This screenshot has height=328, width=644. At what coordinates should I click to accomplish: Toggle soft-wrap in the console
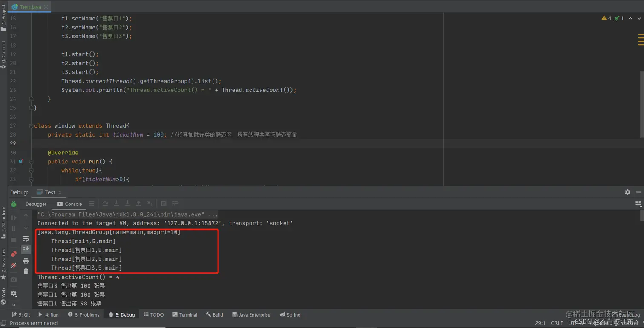(x=26, y=239)
